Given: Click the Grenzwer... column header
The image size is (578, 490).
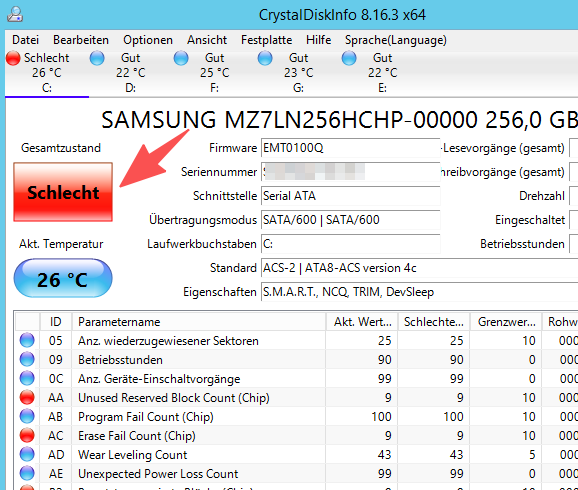Looking at the screenshot, I should (x=506, y=322).
